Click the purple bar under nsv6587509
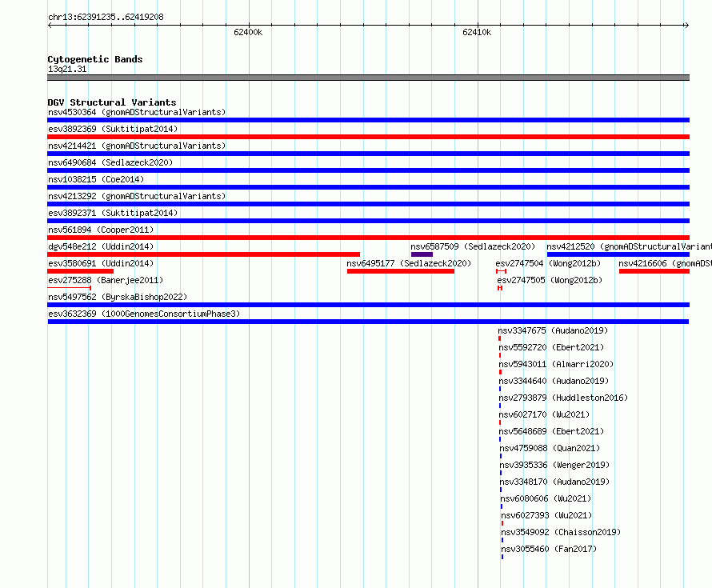 (x=422, y=254)
